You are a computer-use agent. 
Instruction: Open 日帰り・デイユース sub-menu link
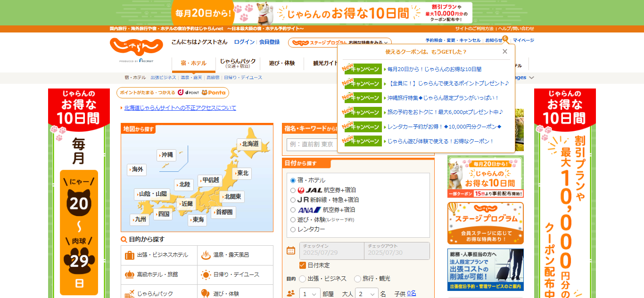pyautogui.click(x=243, y=78)
